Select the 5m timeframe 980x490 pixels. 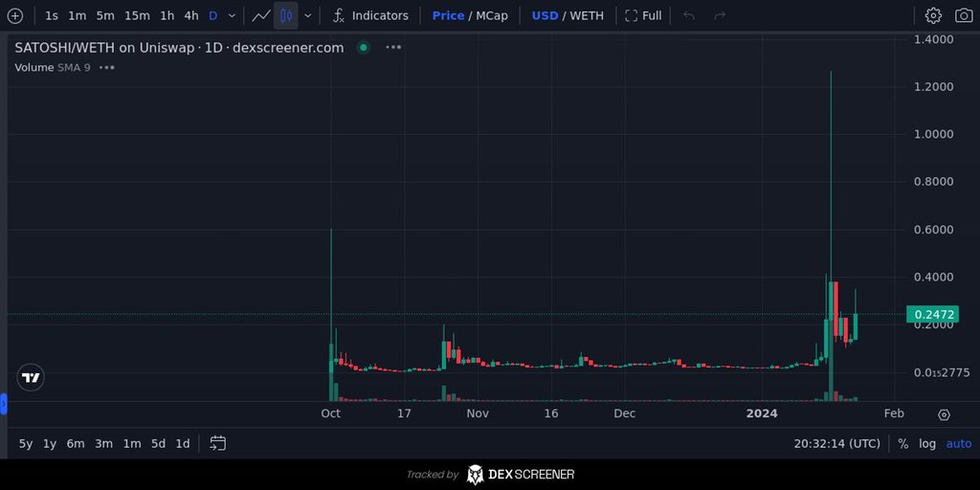coord(105,15)
